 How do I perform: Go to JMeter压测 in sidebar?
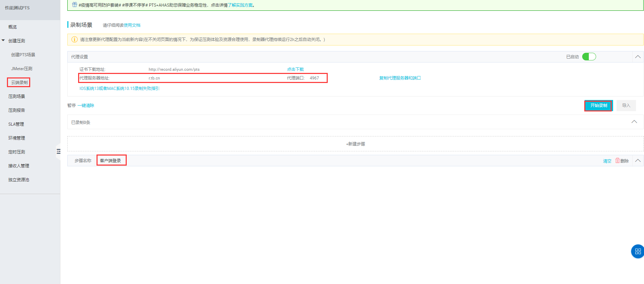pyautogui.click(x=22, y=68)
